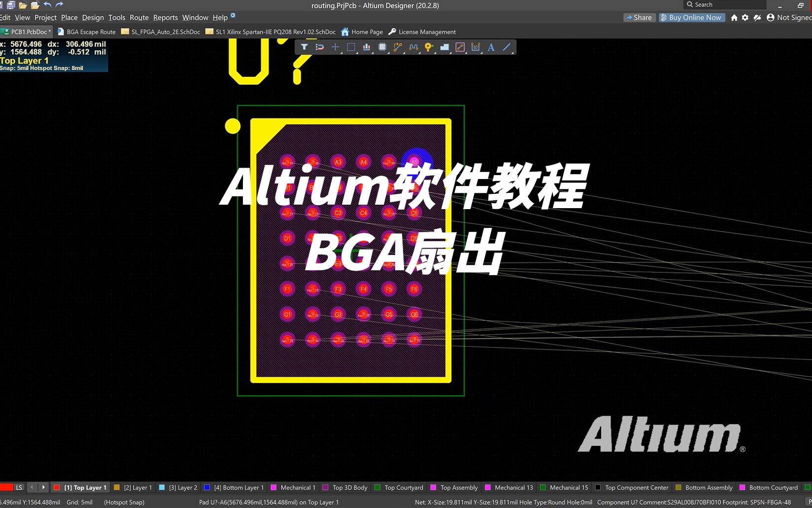Toggle the LS layer set button
This screenshot has width=812, height=508.
click(x=19, y=487)
